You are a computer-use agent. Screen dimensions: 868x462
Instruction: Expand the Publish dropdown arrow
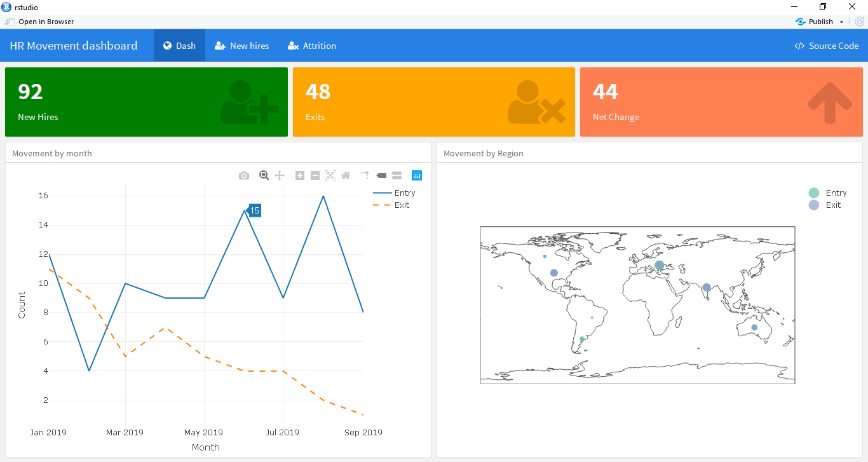click(842, 22)
